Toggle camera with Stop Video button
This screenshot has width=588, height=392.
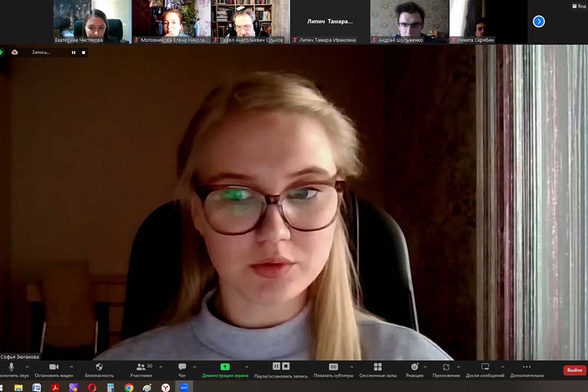[x=54, y=367]
